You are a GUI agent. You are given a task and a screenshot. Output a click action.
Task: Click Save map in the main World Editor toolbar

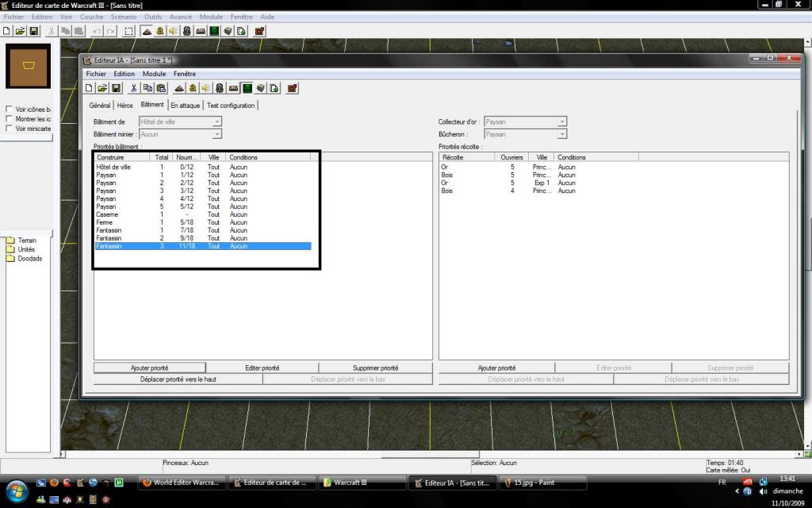click(33, 31)
